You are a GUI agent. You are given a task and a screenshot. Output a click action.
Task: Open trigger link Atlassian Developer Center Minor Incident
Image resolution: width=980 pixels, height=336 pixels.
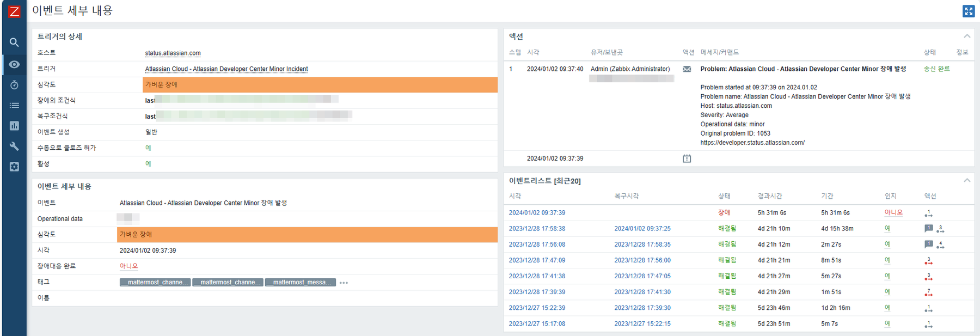226,69
